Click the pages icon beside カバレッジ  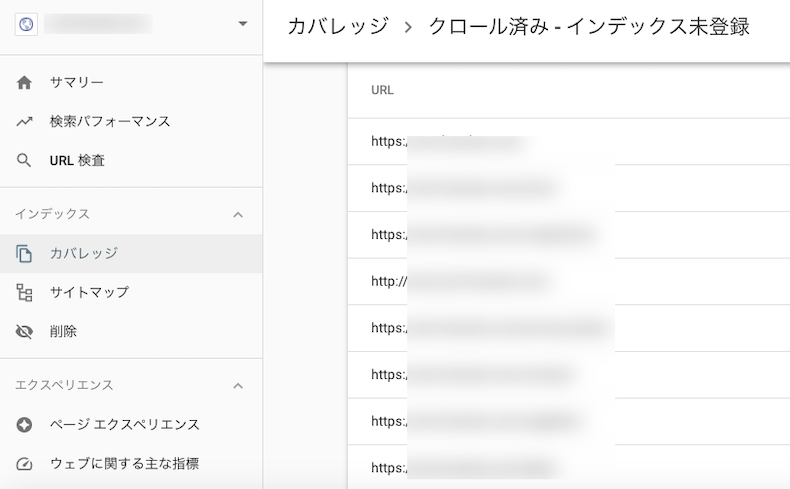pyautogui.click(x=24, y=253)
